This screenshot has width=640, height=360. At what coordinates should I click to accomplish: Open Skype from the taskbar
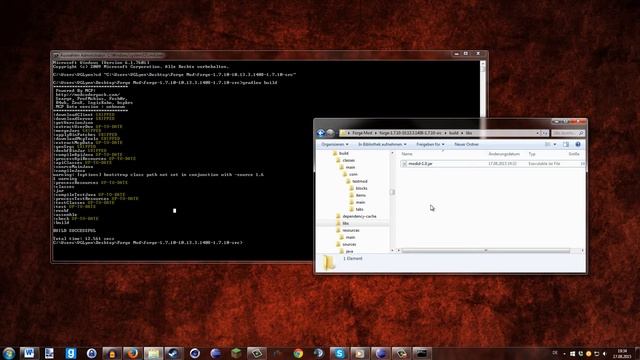click(339, 353)
